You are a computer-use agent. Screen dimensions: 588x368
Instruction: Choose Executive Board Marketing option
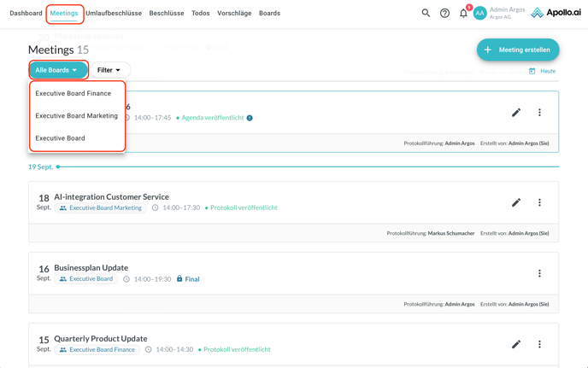coord(77,116)
